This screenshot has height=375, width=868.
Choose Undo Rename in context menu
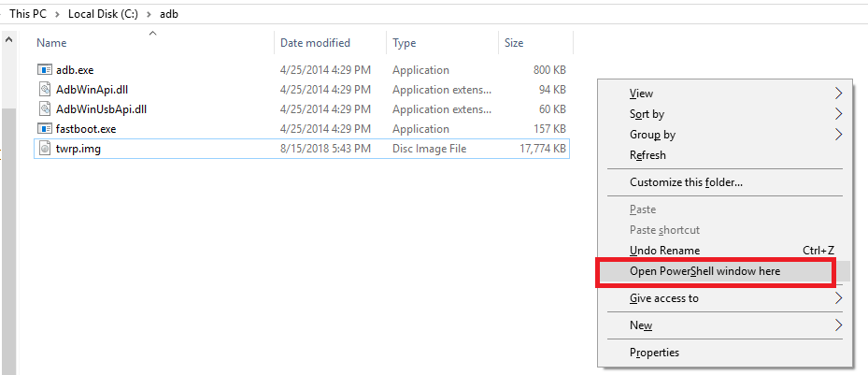(x=725, y=251)
